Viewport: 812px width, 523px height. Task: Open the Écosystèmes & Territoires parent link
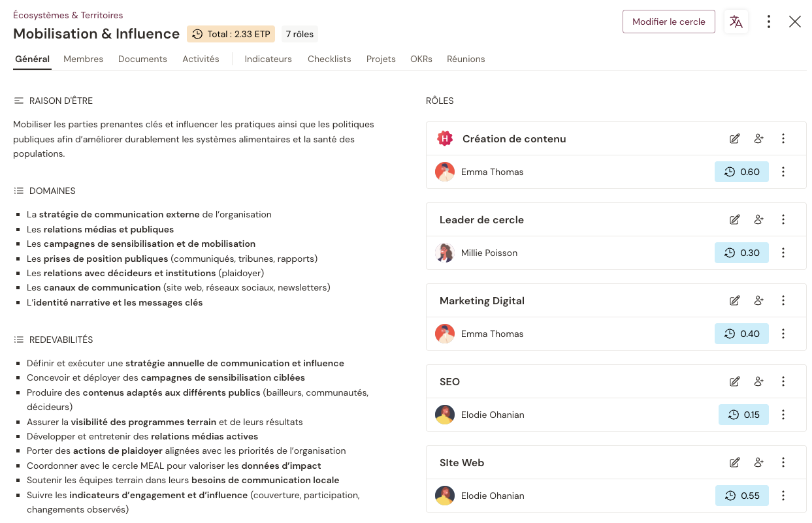click(x=68, y=15)
